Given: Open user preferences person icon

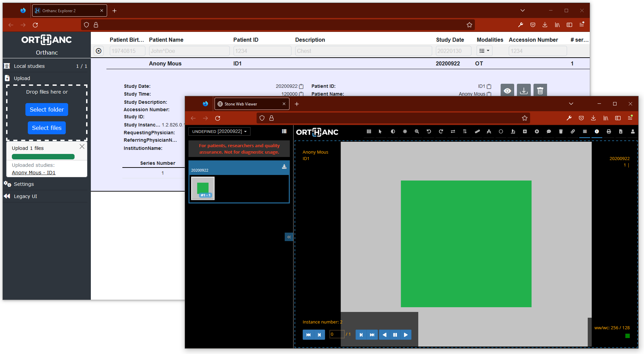Looking at the screenshot, I should (633, 132).
